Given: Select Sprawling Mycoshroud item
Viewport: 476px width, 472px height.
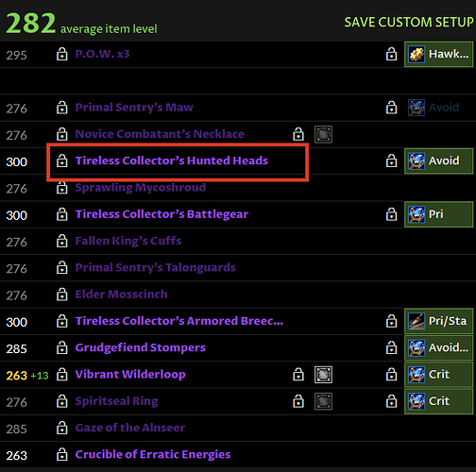Looking at the screenshot, I should (x=141, y=188).
